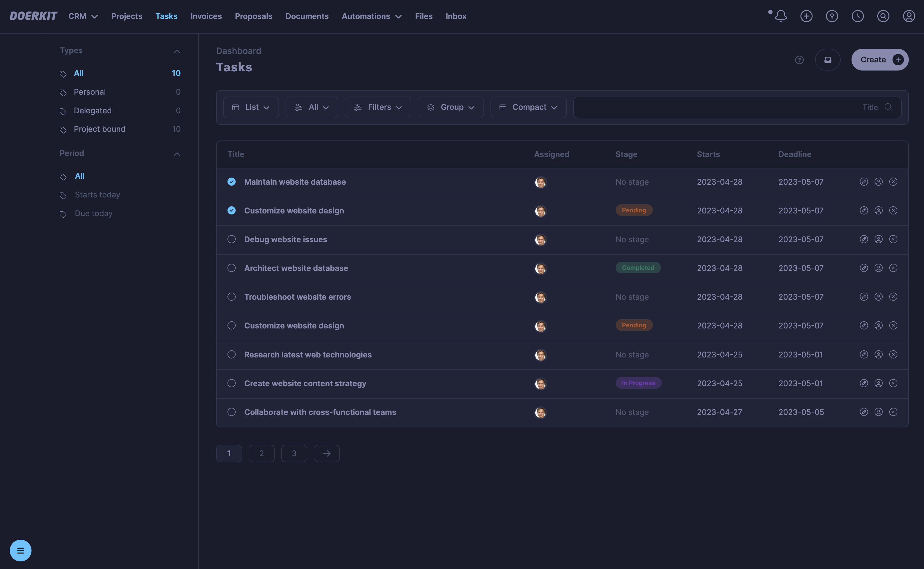This screenshot has height=569, width=924.
Task: Expand the Filters dropdown
Action: tap(378, 107)
